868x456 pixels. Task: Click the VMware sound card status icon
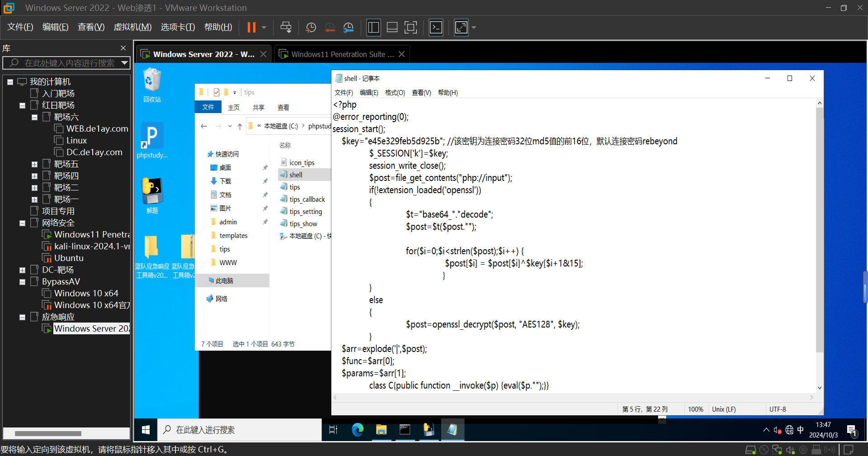[x=790, y=450]
